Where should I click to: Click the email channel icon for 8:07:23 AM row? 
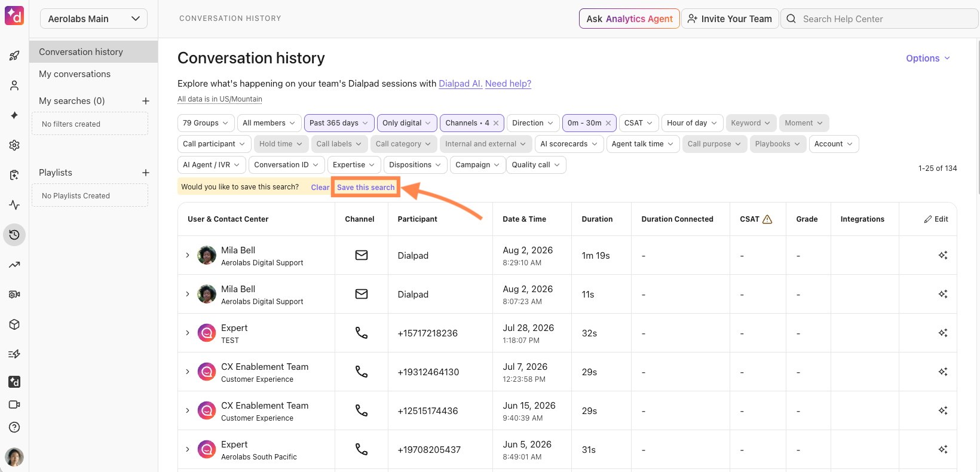(362, 294)
